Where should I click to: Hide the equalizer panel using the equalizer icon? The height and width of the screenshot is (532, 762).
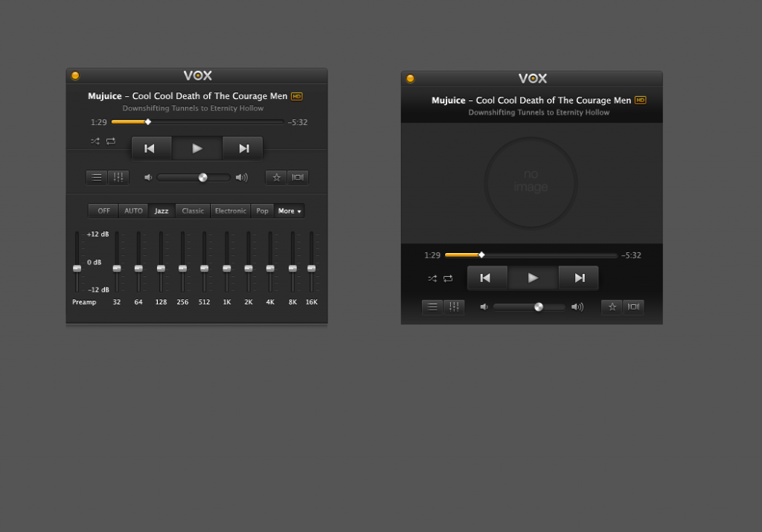click(x=118, y=177)
